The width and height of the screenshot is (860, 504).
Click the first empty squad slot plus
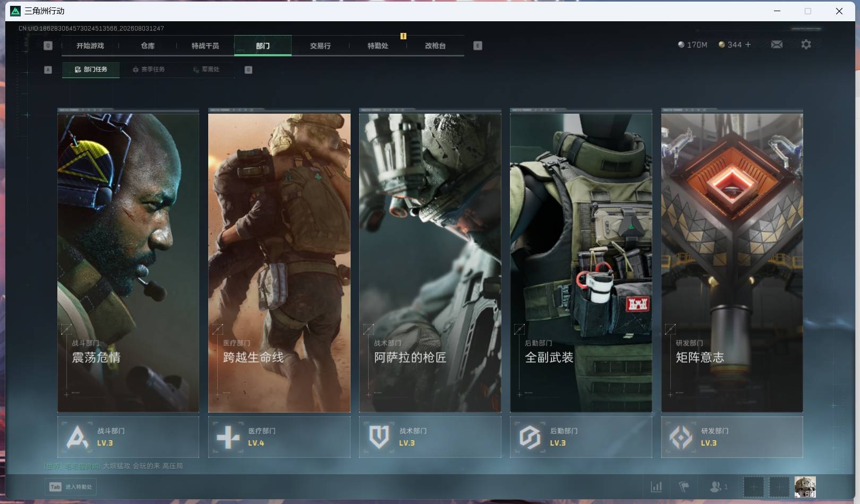[x=753, y=487]
